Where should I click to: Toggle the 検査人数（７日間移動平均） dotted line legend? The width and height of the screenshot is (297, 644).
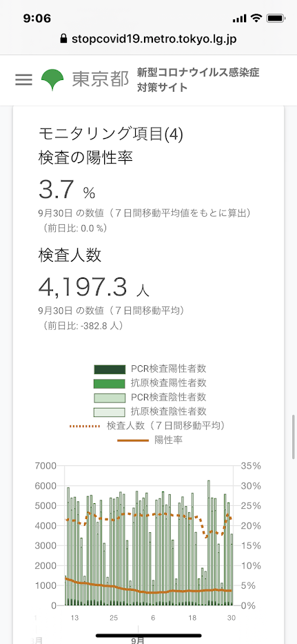coord(149,425)
